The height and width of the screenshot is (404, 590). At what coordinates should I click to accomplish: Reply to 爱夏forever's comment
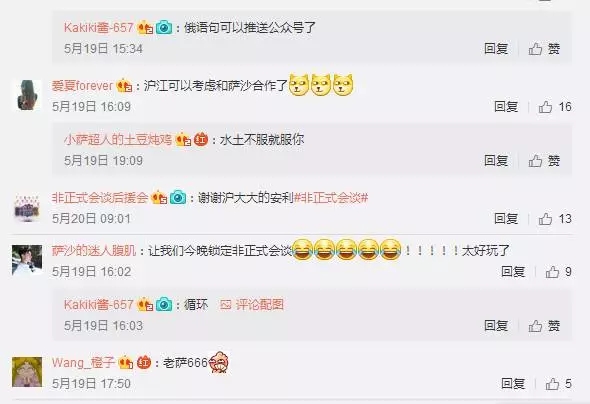(x=506, y=107)
